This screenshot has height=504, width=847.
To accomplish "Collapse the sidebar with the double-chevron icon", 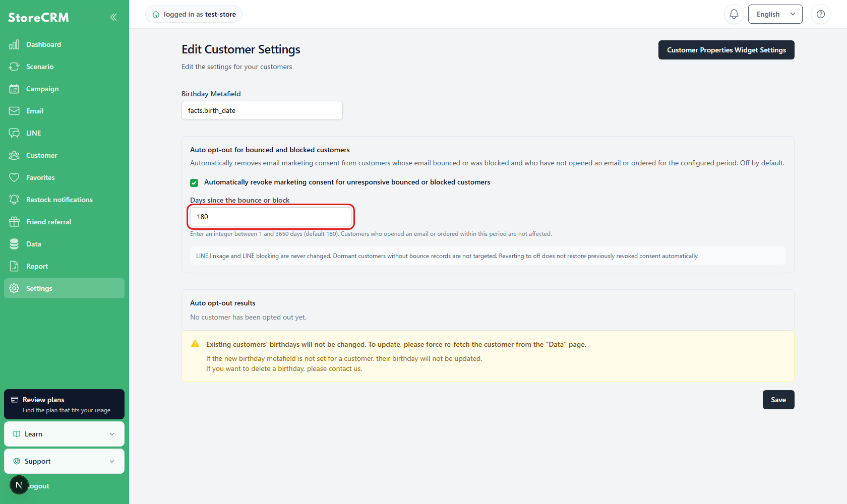I will pyautogui.click(x=113, y=17).
